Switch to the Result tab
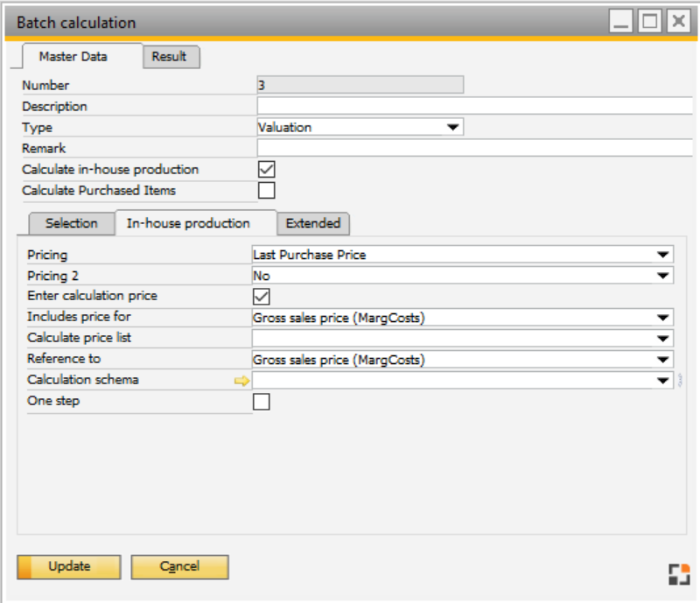Screen dimensions: 700x603 point(170,57)
